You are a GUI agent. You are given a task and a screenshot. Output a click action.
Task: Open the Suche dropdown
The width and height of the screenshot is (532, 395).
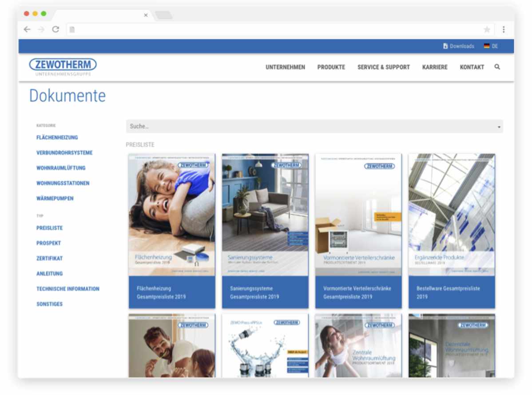click(x=314, y=126)
